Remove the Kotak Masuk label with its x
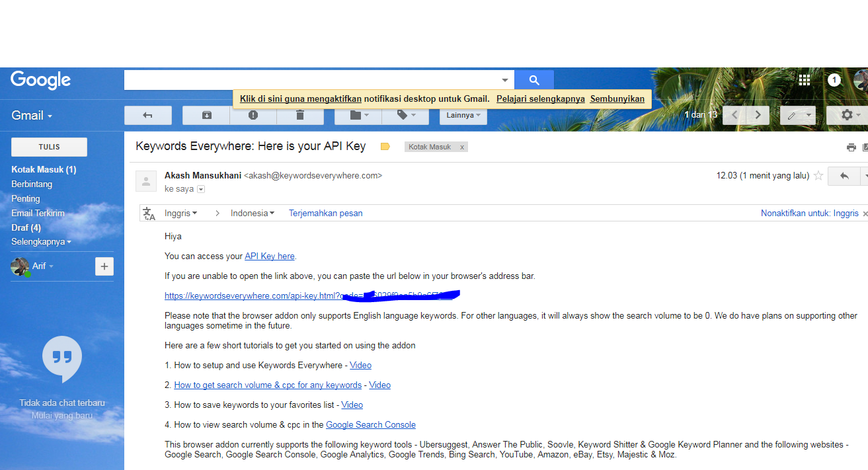 (x=462, y=147)
